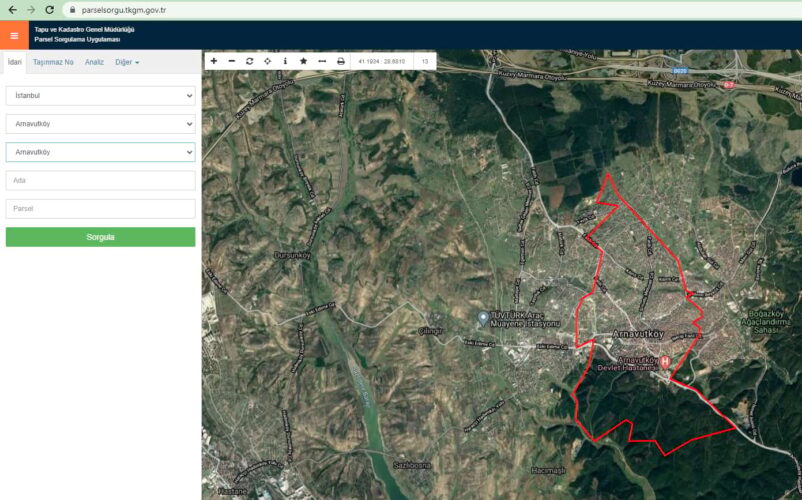
Task: Open the second Arnavutköy neighborhood dropdown
Action: point(100,152)
